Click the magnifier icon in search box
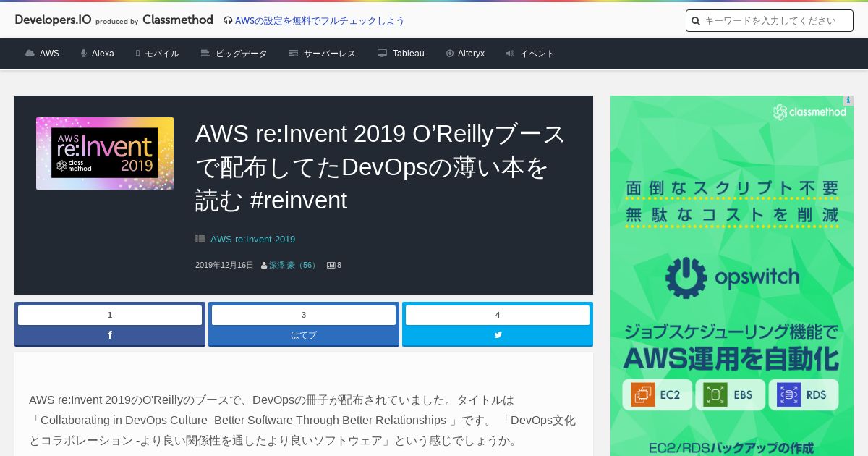 [x=696, y=21]
